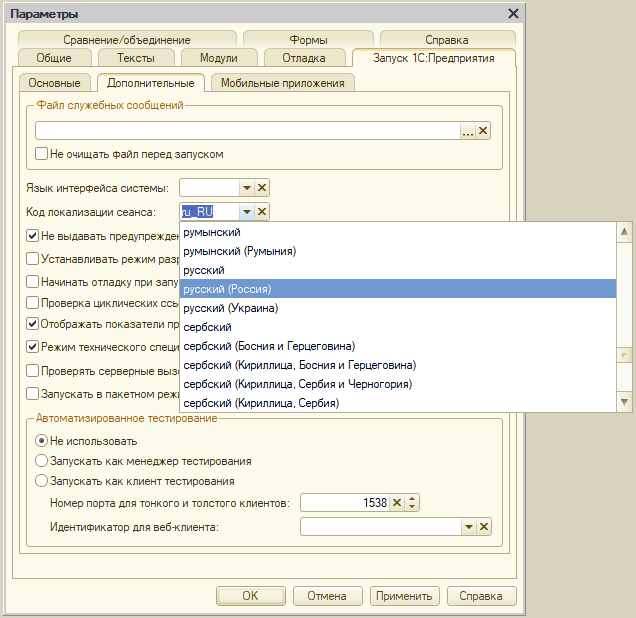This screenshot has height=618, width=636.
Task: Select Запускать как менеджер тестирования option
Action: point(41,461)
